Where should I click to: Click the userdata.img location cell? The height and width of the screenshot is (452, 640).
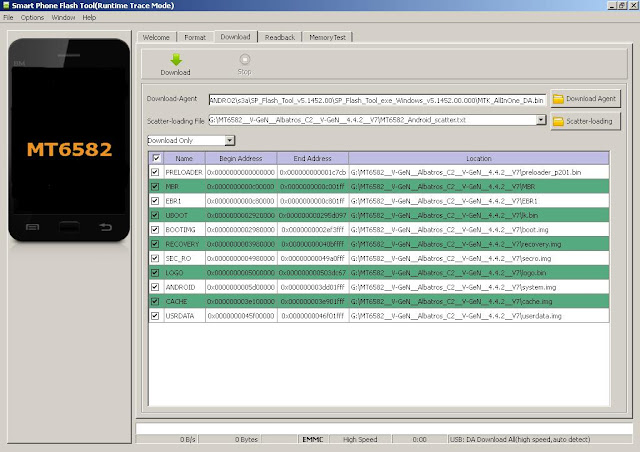click(x=479, y=316)
